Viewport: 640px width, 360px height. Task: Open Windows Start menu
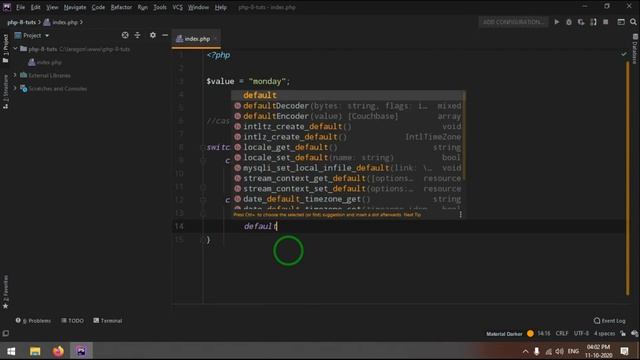[x=11, y=351]
